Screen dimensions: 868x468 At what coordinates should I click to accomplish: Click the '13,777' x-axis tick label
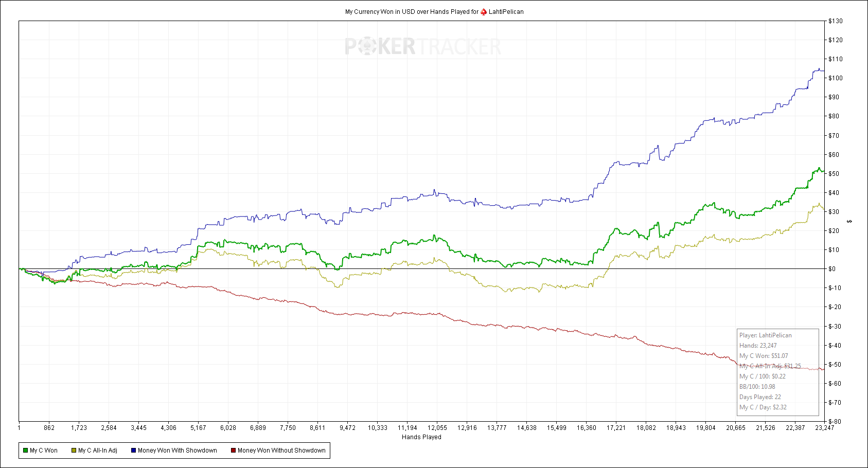pos(497,428)
